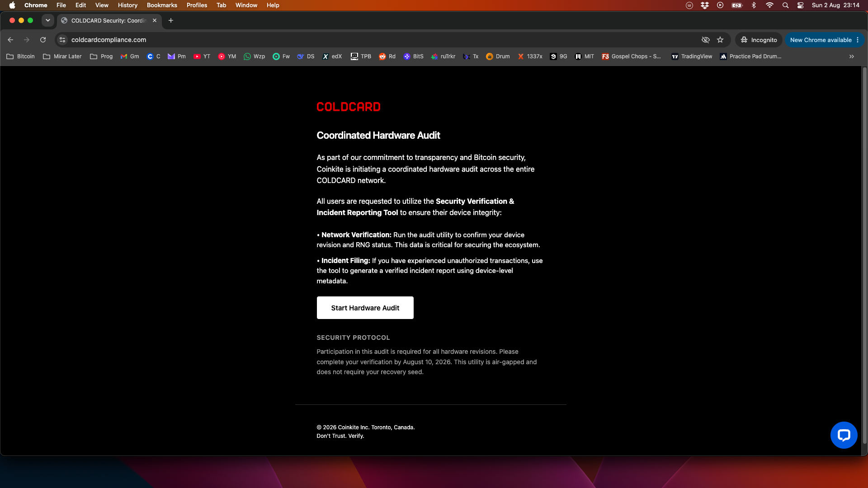Open the Help menu
The width and height of the screenshot is (868, 488).
point(273,5)
